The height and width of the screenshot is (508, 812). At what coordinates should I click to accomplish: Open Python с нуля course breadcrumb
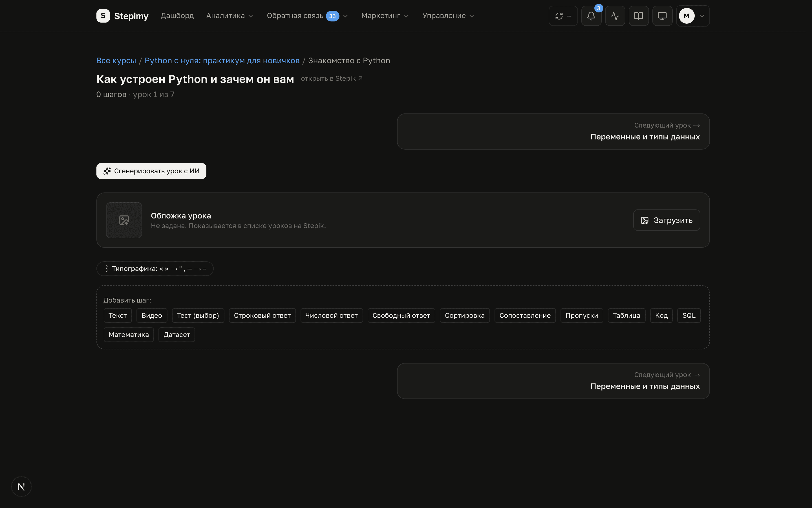point(222,60)
